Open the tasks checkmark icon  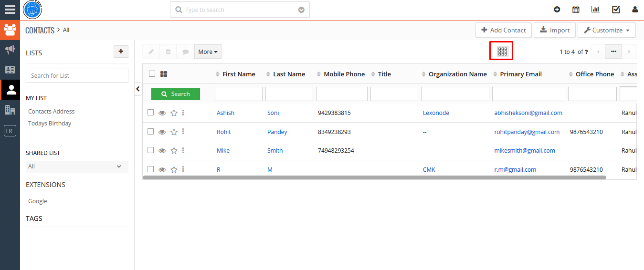click(x=616, y=10)
